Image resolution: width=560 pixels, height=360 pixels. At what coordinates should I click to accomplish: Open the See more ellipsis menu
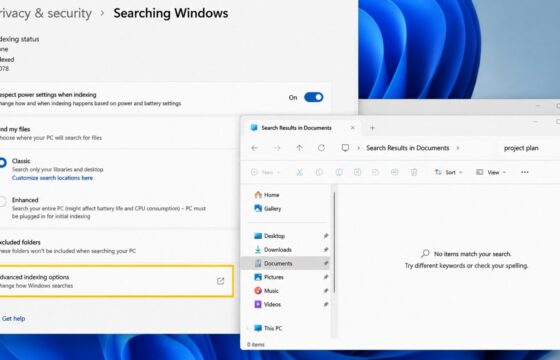[x=525, y=172]
